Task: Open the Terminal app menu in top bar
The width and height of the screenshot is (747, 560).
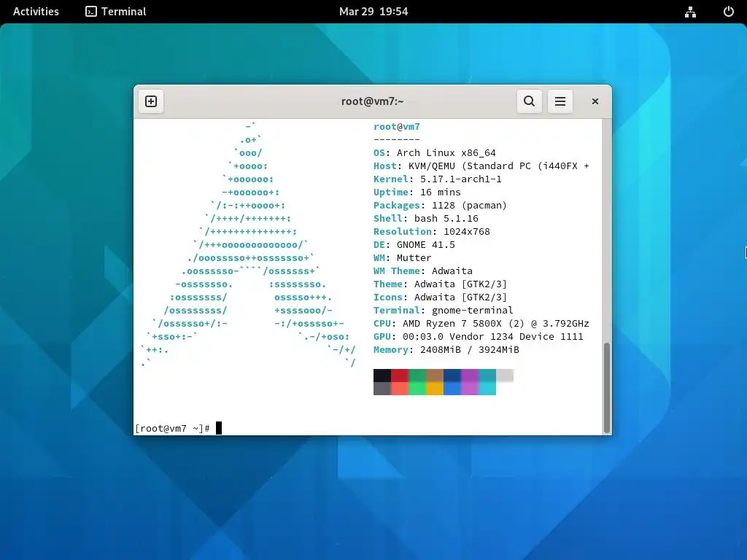Action: point(116,12)
